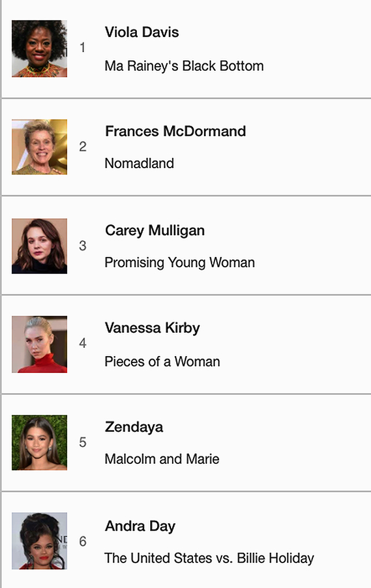This screenshot has width=371, height=588.
Task: Open the Carey Mulligan name link
Action: (155, 231)
